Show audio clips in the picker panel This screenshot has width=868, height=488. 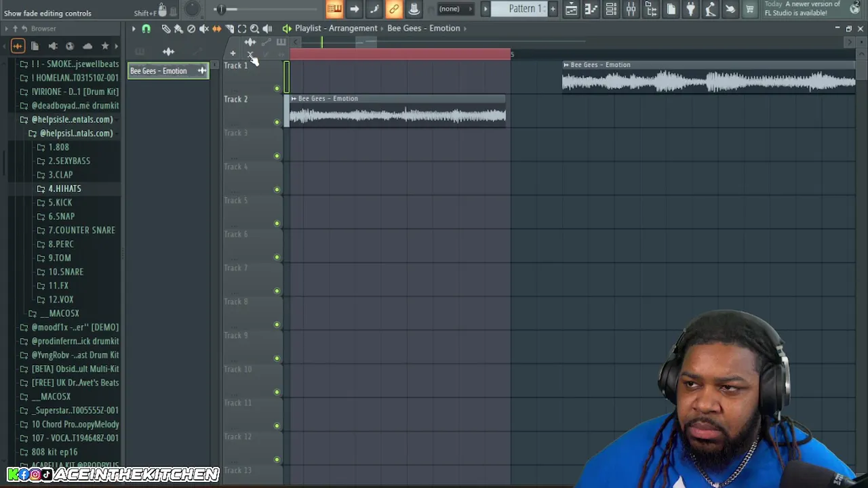[x=168, y=52]
